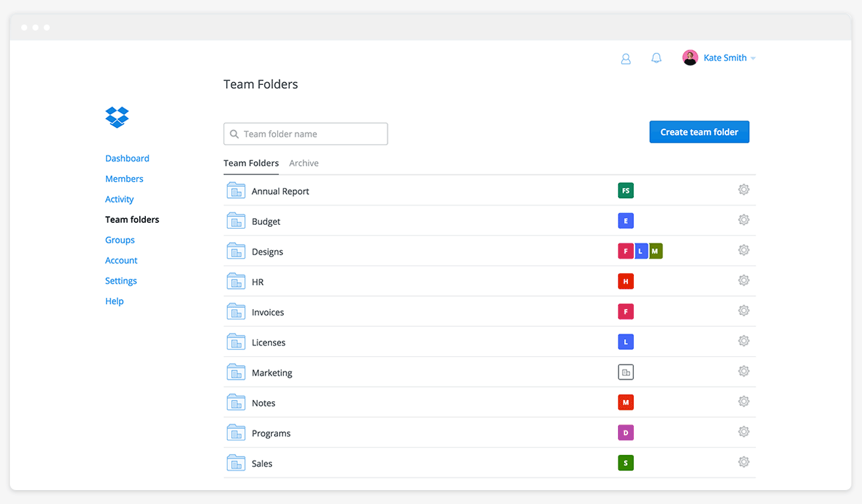Open gear settings for Designs folder
Viewport: 862px width, 504px height.
[743, 250]
